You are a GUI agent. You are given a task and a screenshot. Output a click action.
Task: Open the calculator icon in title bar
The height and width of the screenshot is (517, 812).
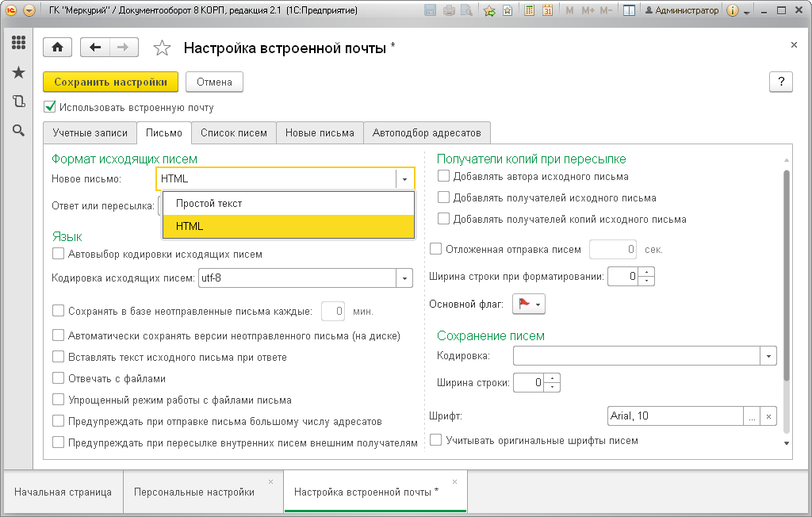pyautogui.click(x=529, y=10)
